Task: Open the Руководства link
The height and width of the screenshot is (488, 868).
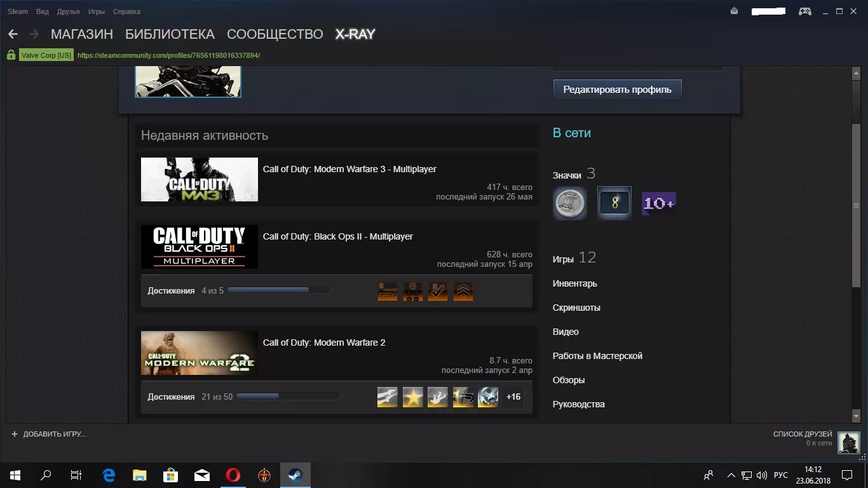Action: [x=579, y=404]
